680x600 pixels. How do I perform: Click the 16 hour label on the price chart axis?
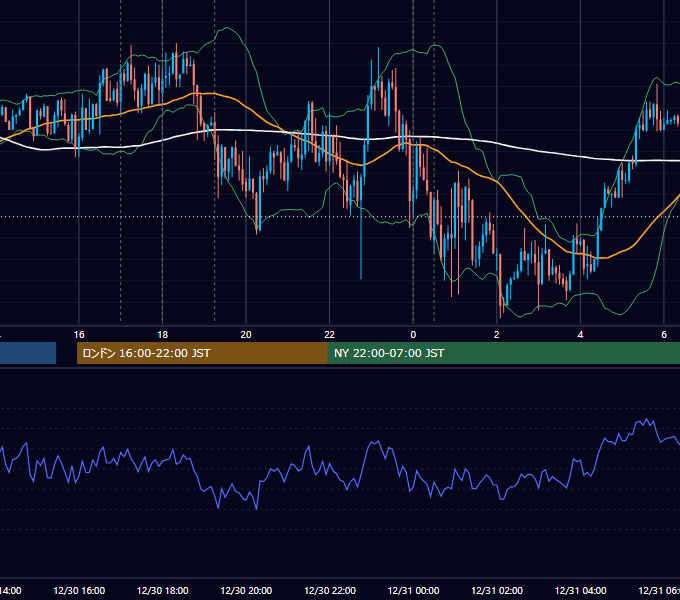(x=79, y=335)
